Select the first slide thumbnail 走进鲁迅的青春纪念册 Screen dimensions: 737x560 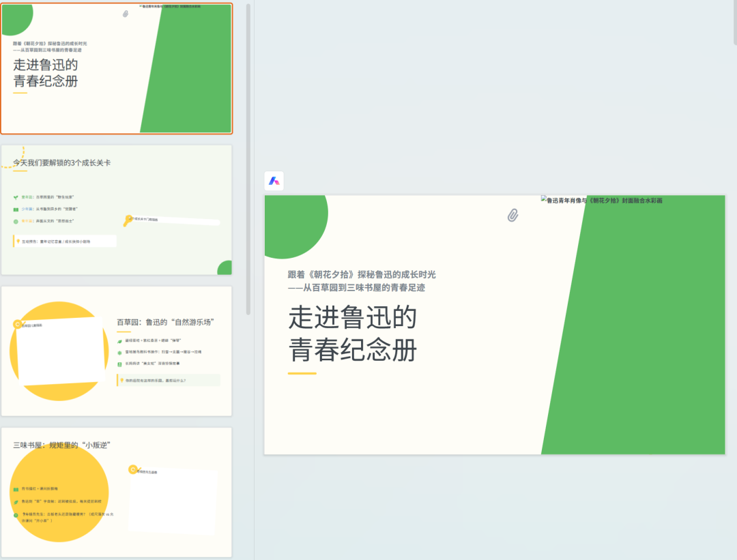coord(116,68)
